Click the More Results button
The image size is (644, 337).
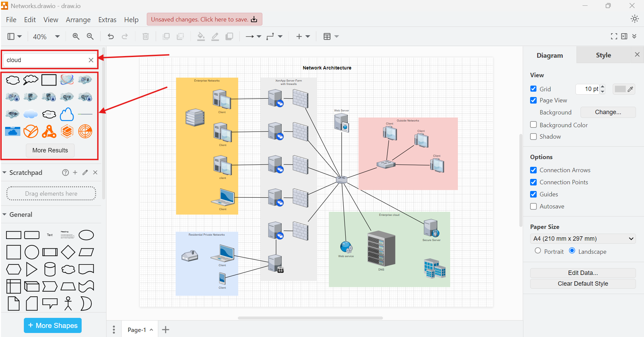(x=50, y=150)
